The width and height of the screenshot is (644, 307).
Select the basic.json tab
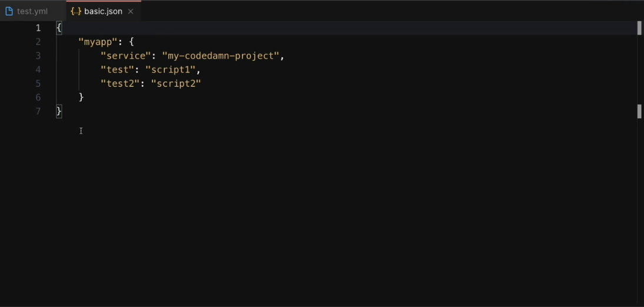pos(103,11)
